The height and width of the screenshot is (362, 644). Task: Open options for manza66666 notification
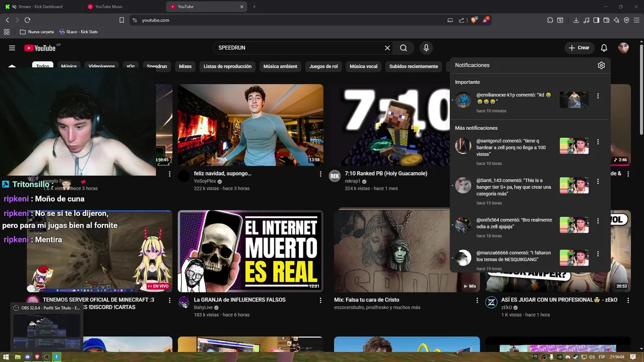pyautogui.click(x=598, y=253)
